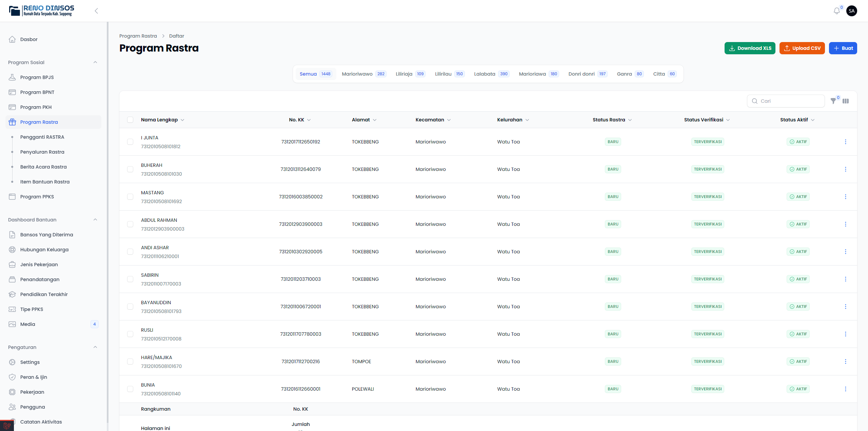868x431 pixels.
Task: Click the SA user avatar
Action: pyautogui.click(x=851, y=11)
